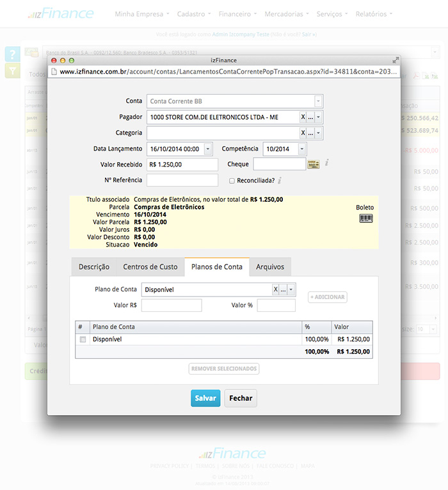
Task: Check the Disponível row checkbox
Action: (82, 339)
